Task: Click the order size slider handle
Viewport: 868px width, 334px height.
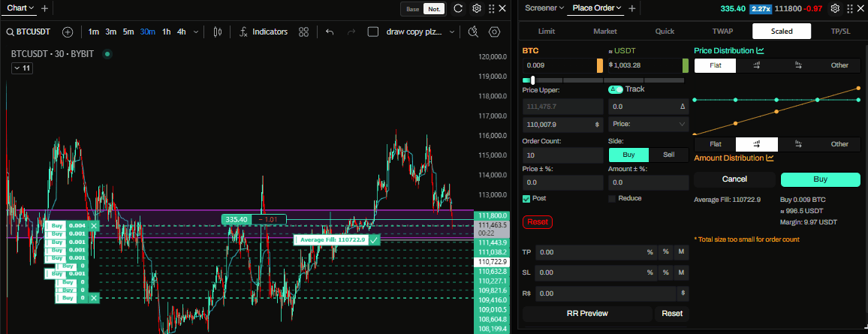Action: tap(533, 80)
